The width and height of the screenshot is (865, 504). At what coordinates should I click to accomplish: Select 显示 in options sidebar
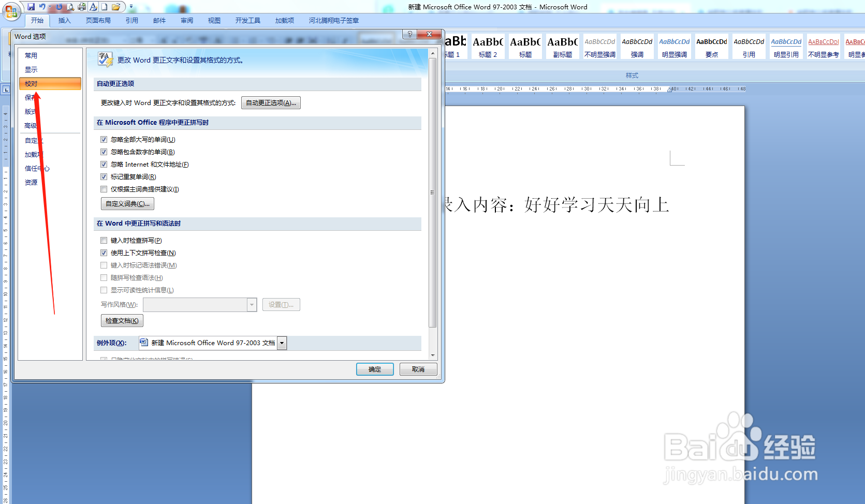(50, 70)
